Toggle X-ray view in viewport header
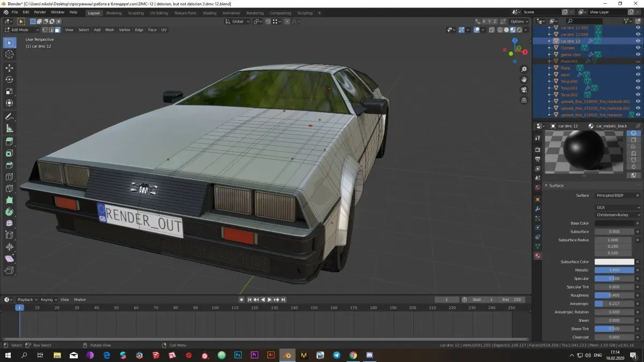644x362 pixels. [492, 30]
